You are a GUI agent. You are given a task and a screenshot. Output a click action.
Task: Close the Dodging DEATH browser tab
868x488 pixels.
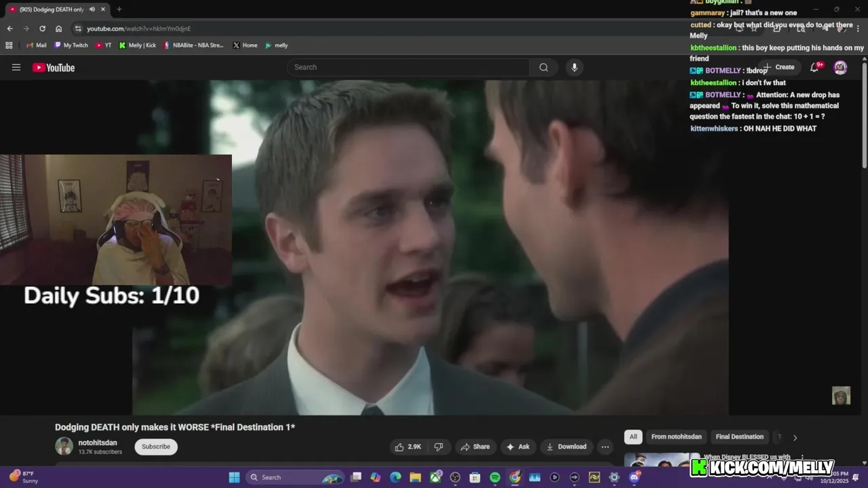(x=104, y=9)
